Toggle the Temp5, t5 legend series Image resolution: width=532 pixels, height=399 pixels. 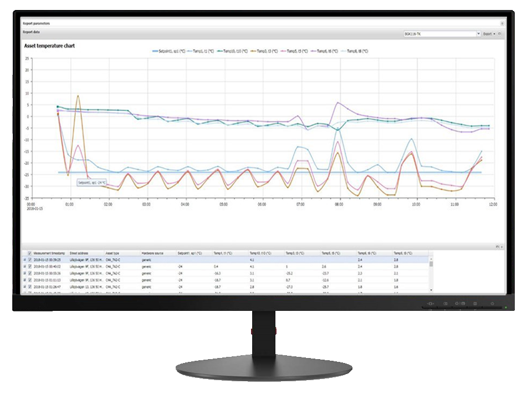click(x=294, y=51)
